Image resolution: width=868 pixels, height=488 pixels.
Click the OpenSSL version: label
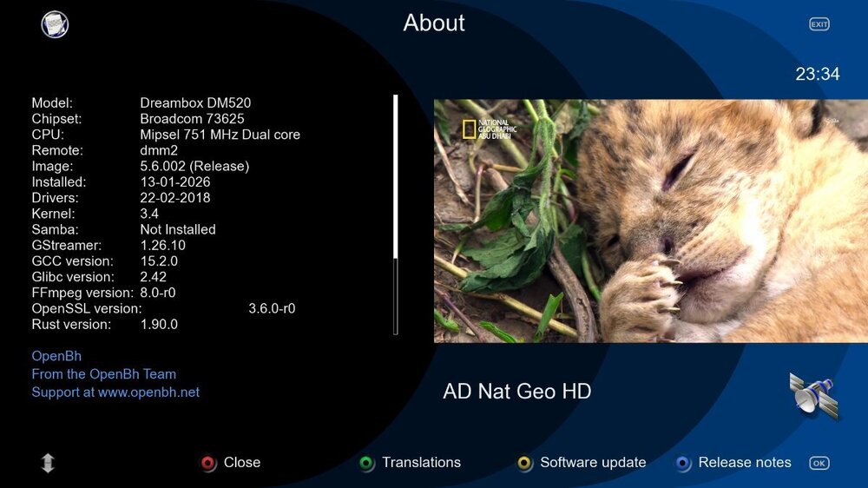[x=86, y=308]
